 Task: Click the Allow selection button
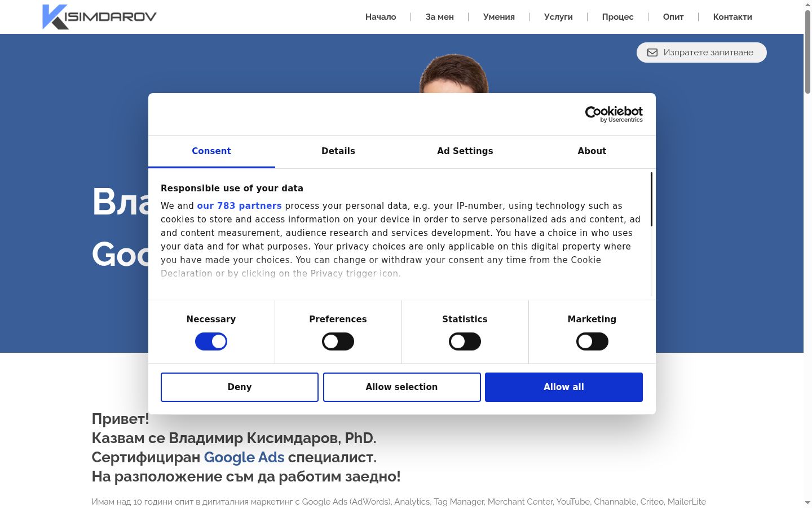coord(402,387)
